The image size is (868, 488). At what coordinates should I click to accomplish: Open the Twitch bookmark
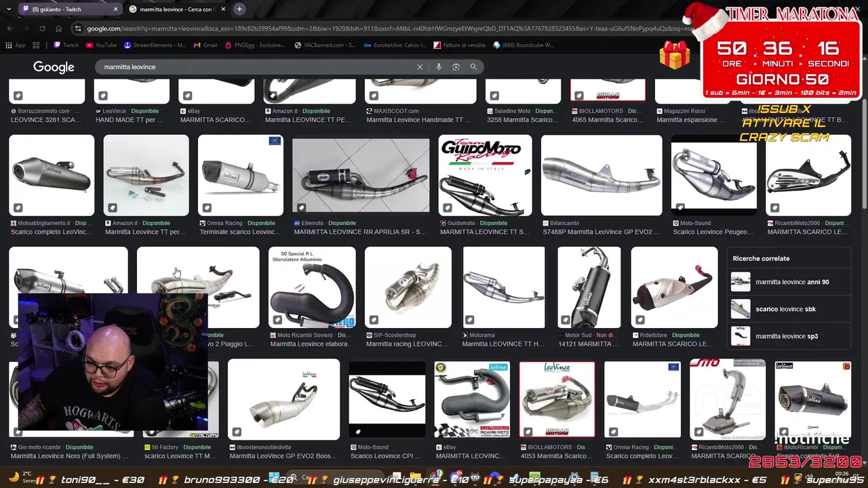66,45
